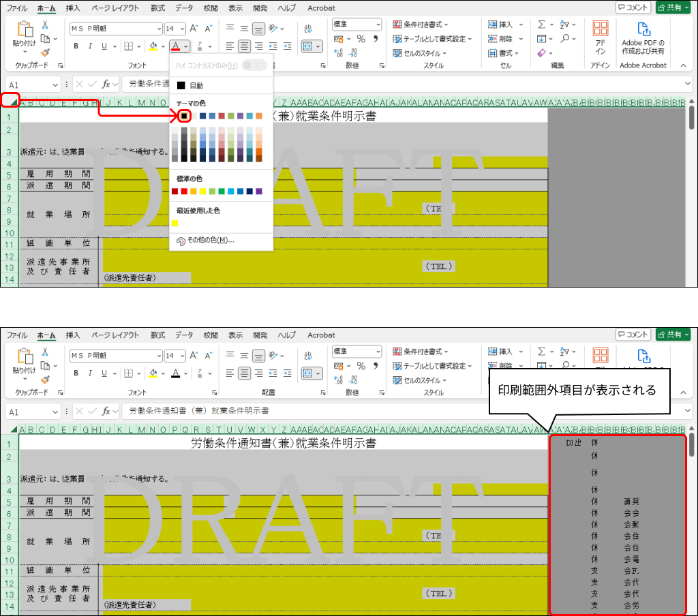The image size is (698, 616).
Task: Click Find magnifier icon in upper window
Action: point(565,39)
